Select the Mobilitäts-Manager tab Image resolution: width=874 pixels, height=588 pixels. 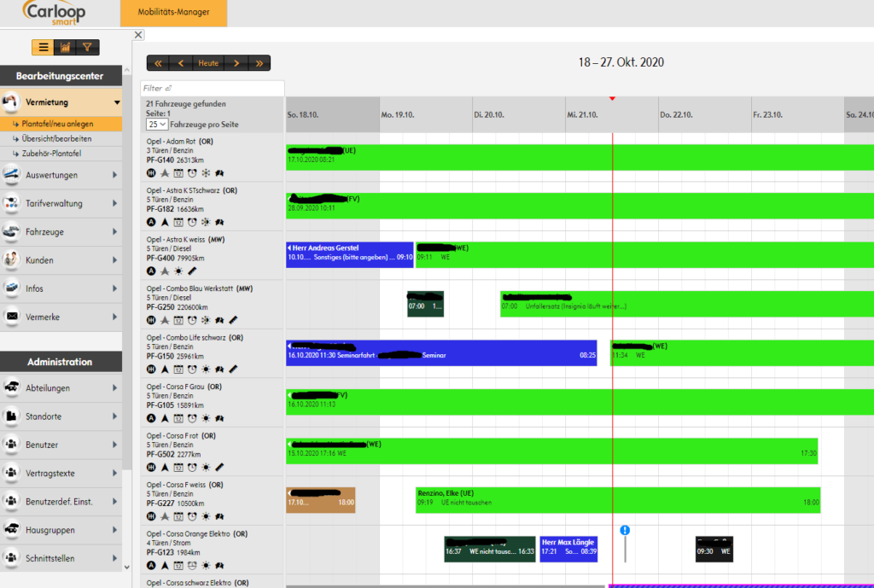click(x=173, y=12)
